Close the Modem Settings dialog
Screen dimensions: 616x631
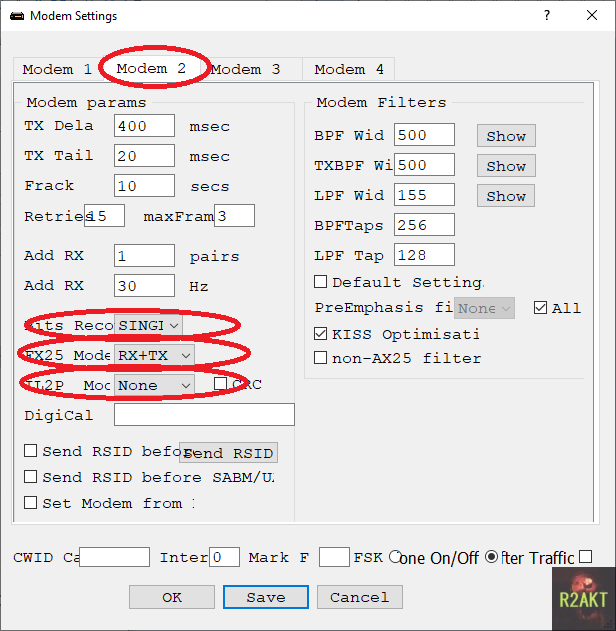[592, 15]
